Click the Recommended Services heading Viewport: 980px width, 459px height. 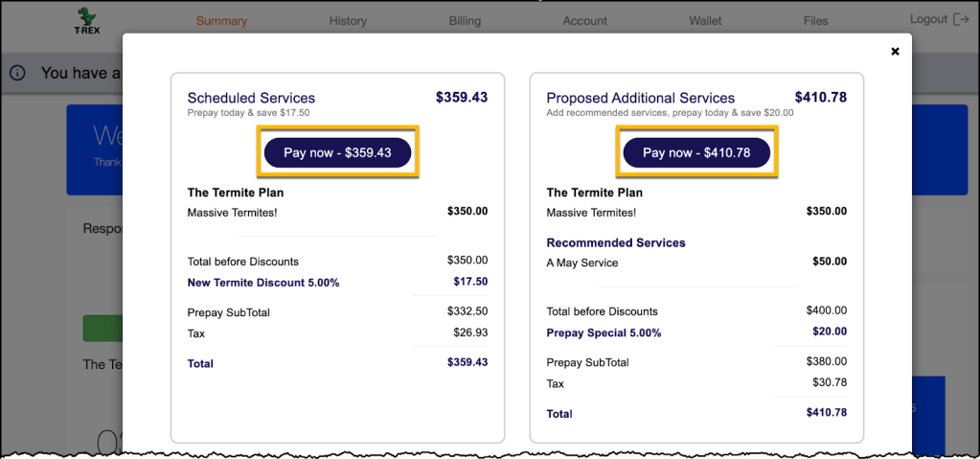tap(616, 242)
